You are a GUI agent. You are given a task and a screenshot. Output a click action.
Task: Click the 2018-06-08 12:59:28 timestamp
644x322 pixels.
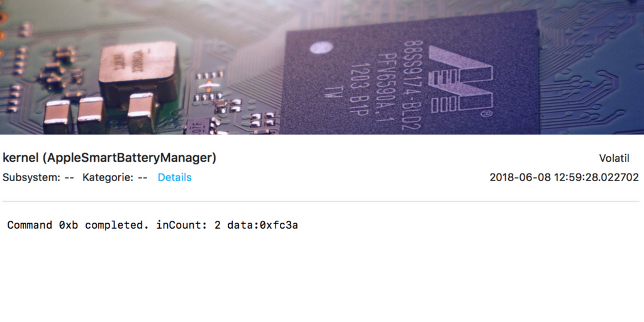click(564, 177)
